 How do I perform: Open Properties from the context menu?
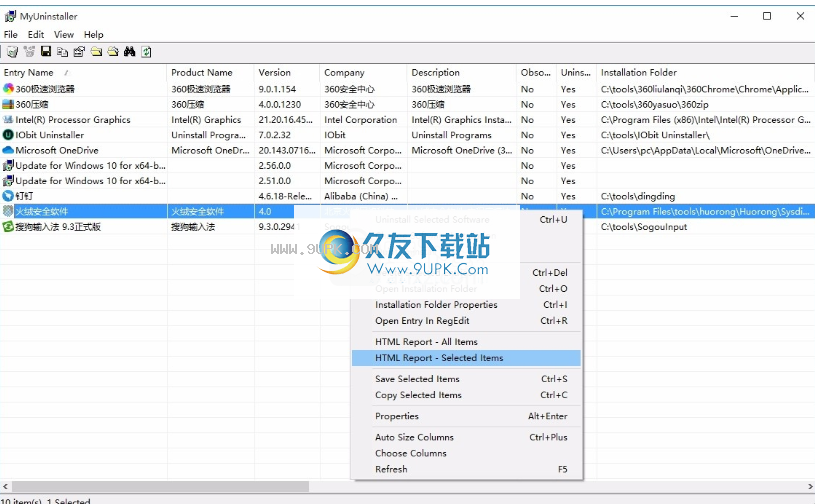[466, 416]
